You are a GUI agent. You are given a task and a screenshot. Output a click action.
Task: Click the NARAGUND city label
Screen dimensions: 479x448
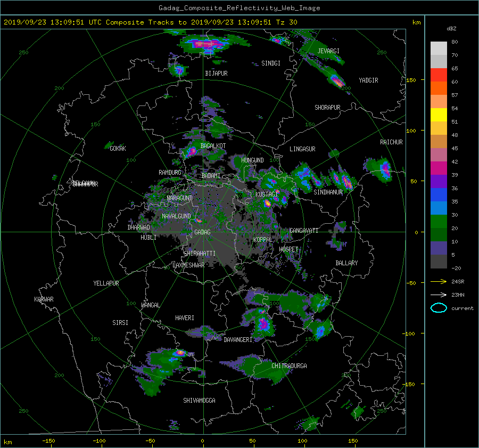pos(180,198)
